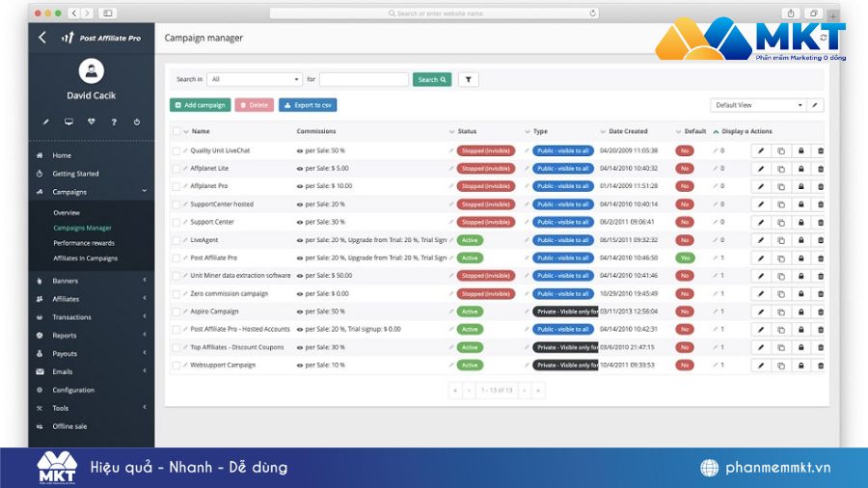Click the Export to csv button
This screenshot has width=868, height=488.
pyautogui.click(x=308, y=105)
